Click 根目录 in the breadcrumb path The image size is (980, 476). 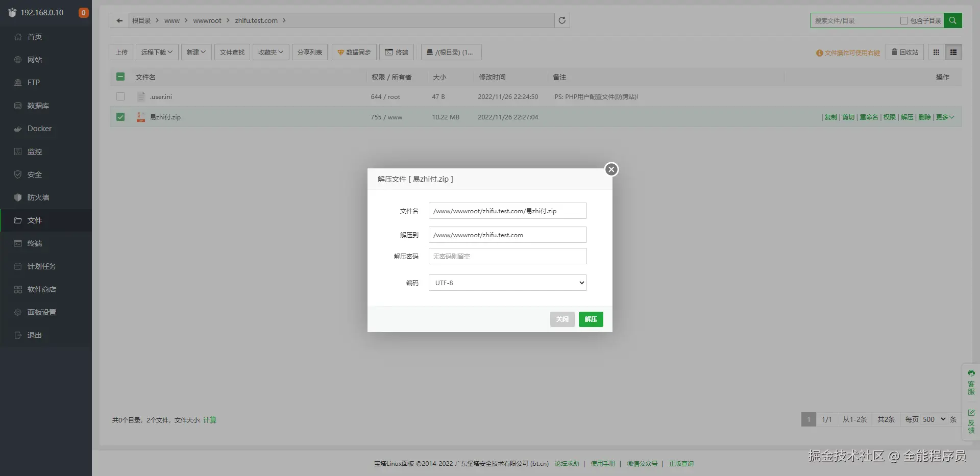(141, 20)
